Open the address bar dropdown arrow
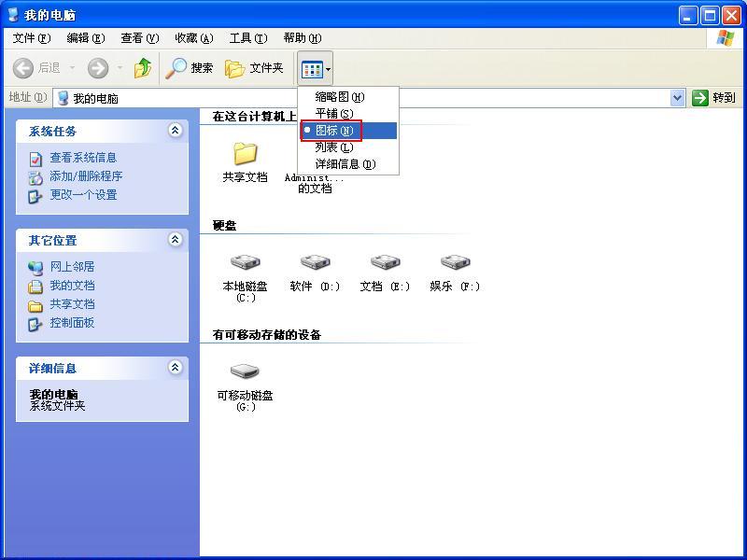Image resolution: width=747 pixels, height=560 pixels. pyautogui.click(x=678, y=99)
